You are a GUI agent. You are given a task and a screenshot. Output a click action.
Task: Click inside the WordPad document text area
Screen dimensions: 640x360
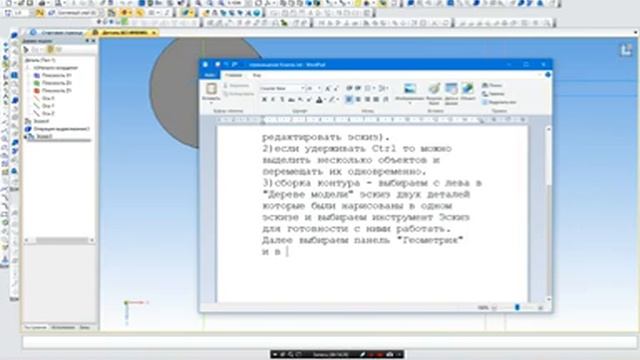pyautogui.click(x=372, y=214)
